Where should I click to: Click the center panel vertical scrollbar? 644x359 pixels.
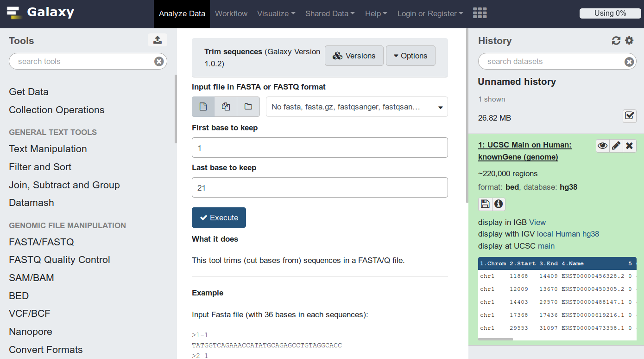tap(467, 116)
